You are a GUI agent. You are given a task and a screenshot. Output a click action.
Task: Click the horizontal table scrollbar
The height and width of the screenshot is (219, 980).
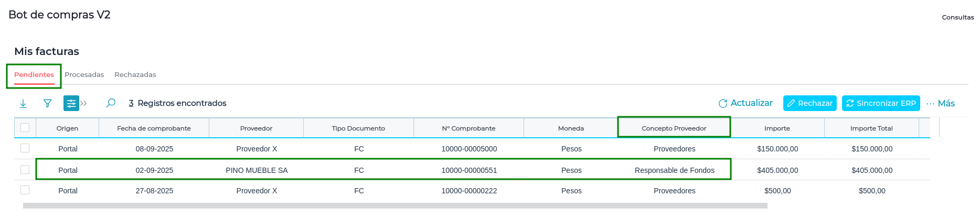[395, 206]
